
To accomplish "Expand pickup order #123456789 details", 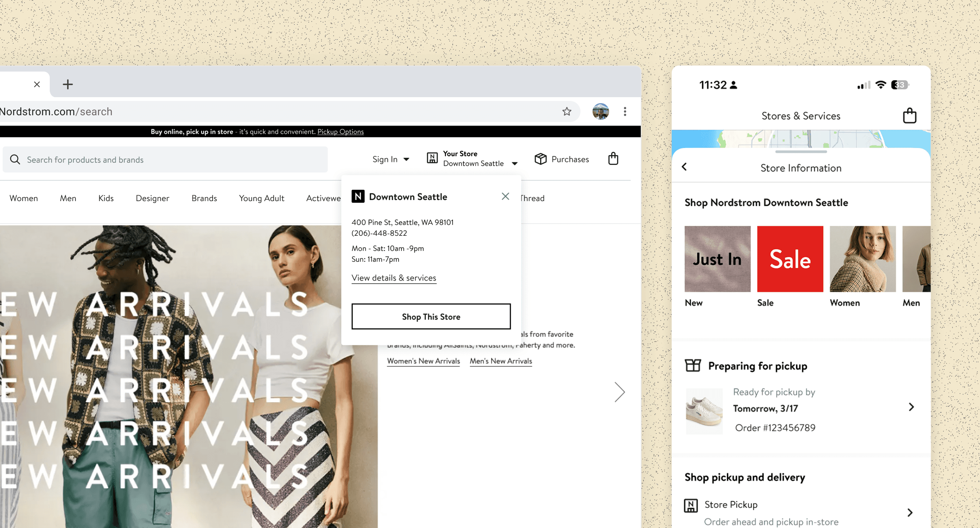I will 911,407.
